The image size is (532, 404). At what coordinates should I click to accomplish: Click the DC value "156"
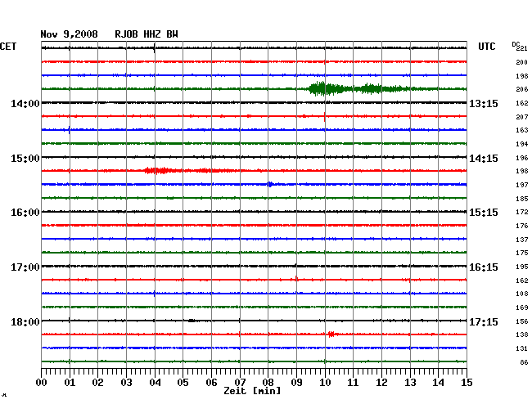(522, 321)
